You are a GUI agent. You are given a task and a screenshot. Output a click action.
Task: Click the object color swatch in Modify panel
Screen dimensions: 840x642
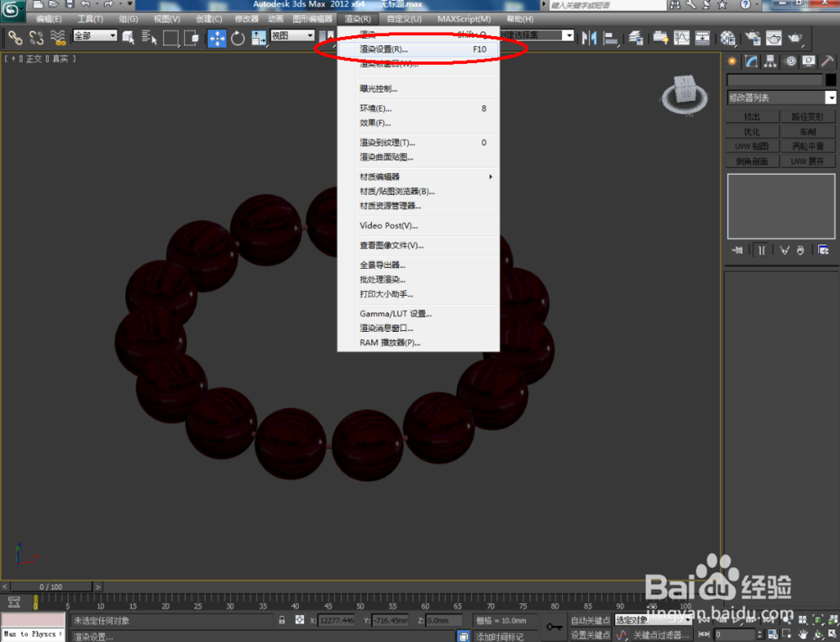click(832, 80)
